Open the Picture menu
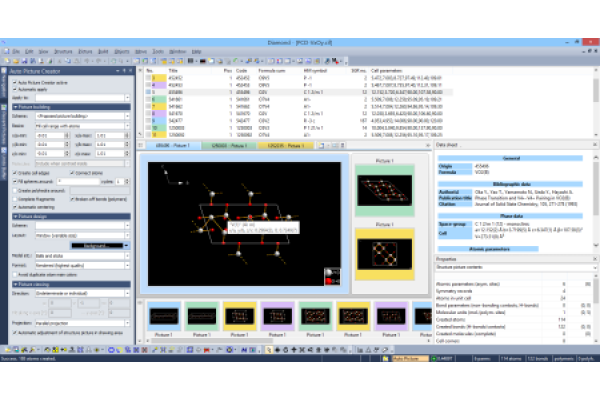This screenshot has width=600, height=400. [85, 51]
